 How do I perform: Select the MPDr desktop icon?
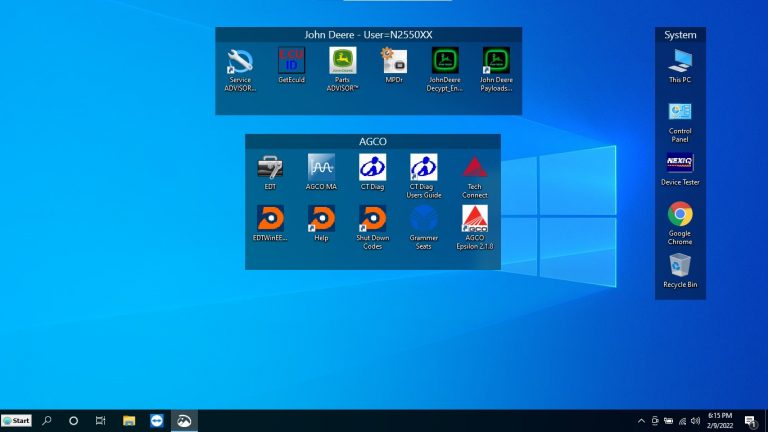[x=394, y=62]
